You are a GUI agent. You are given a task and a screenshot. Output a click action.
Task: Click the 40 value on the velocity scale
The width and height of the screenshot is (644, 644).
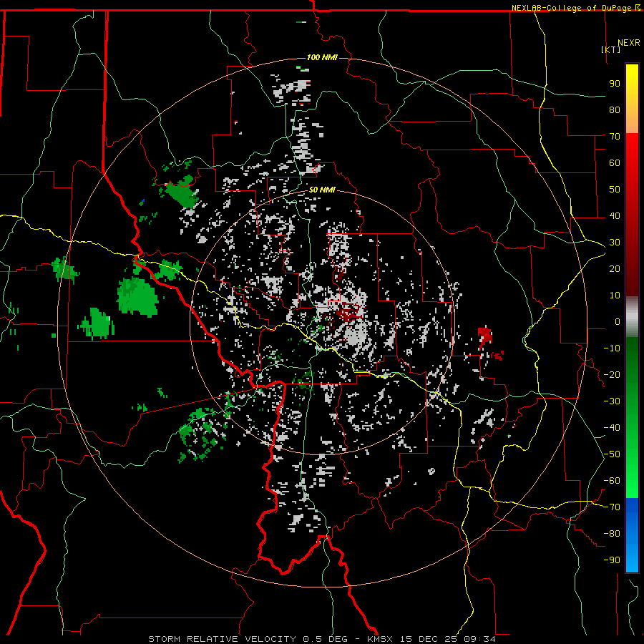(x=615, y=216)
